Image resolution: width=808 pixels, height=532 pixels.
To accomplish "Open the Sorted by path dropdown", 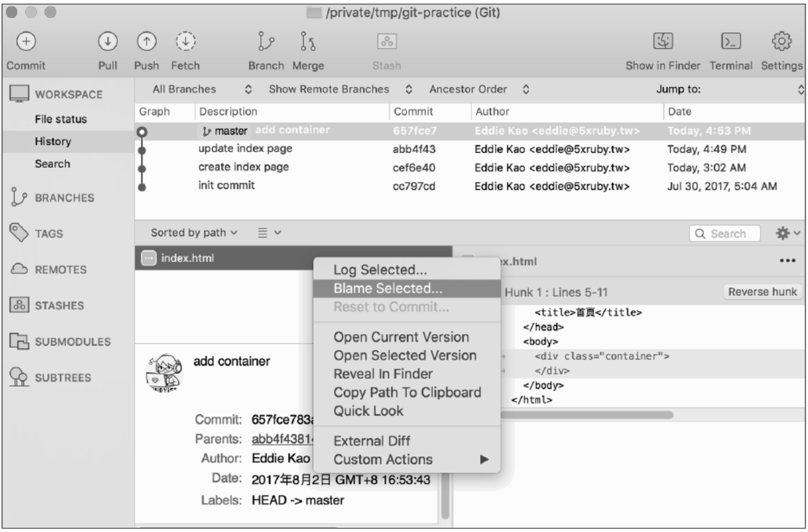I will (194, 233).
